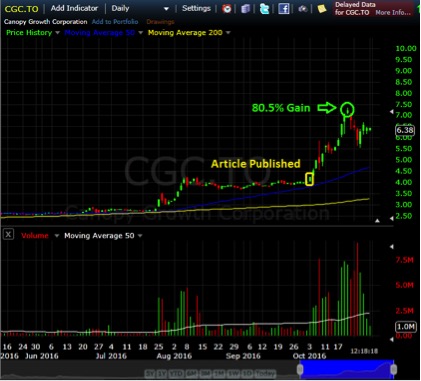Screen dimensions: 421x381
Task: Expand the Price History dropdown arrow
Action: point(57,33)
